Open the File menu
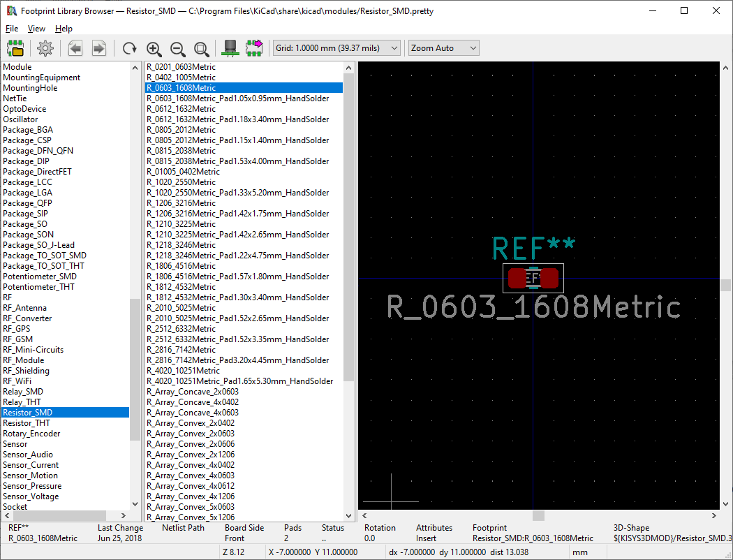Image resolution: width=733 pixels, height=560 pixels. pos(11,29)
